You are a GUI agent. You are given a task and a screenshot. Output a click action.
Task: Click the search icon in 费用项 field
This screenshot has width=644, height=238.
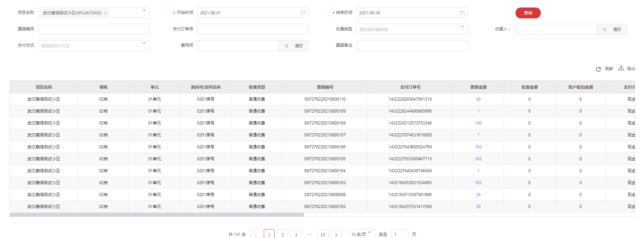coord(286,46)
